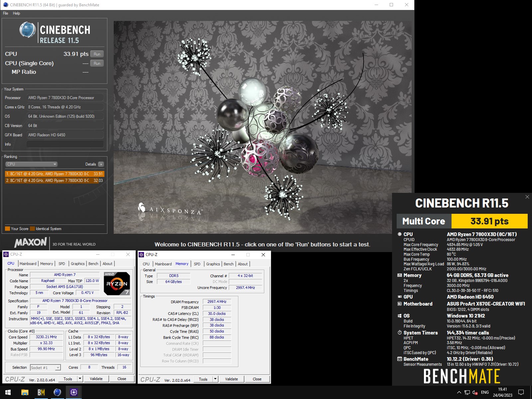
Task: Click Memory CPU-Z window title icon
Action: click(141, 255)
